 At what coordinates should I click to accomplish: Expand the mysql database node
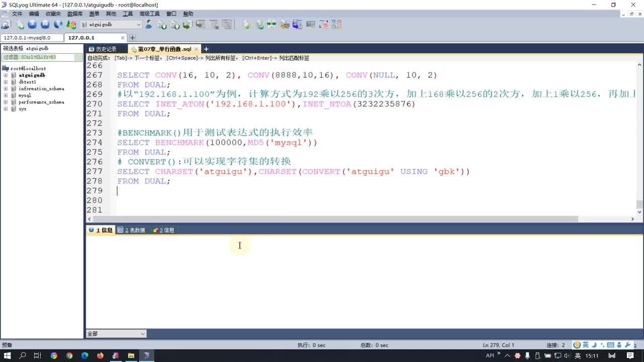coord(6,95)
